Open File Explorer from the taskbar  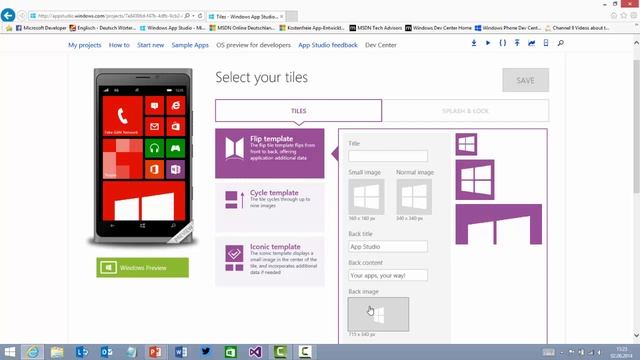(57, 352)
